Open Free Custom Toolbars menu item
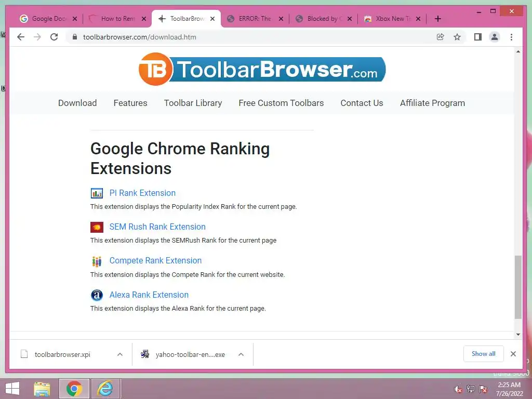This screenshot has height=399, width=532. click(x=281, y=103)
